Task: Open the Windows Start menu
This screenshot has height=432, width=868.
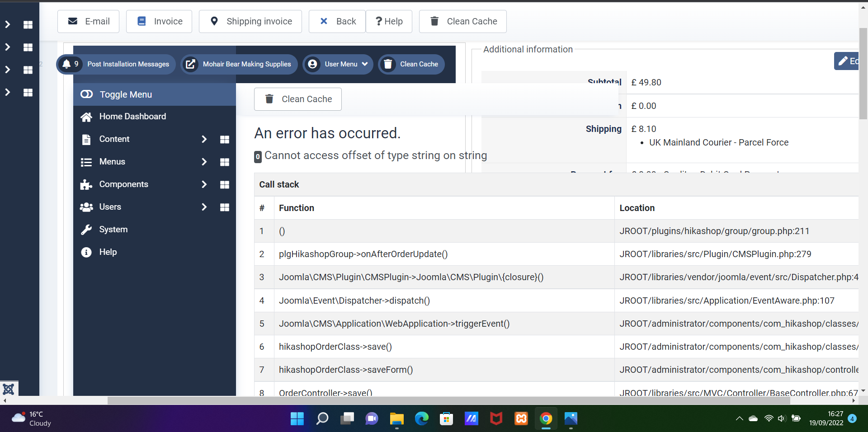Action: [x=297, y=419]
